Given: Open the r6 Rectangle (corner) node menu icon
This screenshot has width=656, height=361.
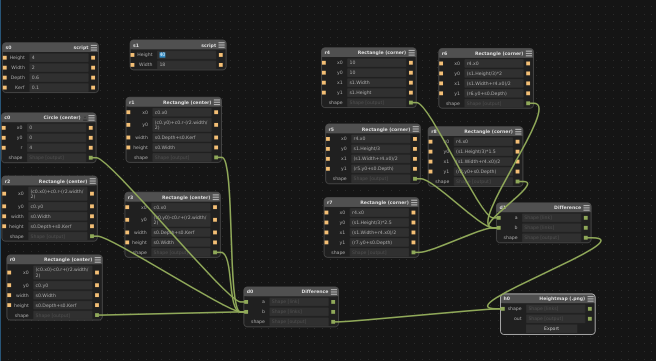Looking at the screenshot, I should click(x=529, y=53).
